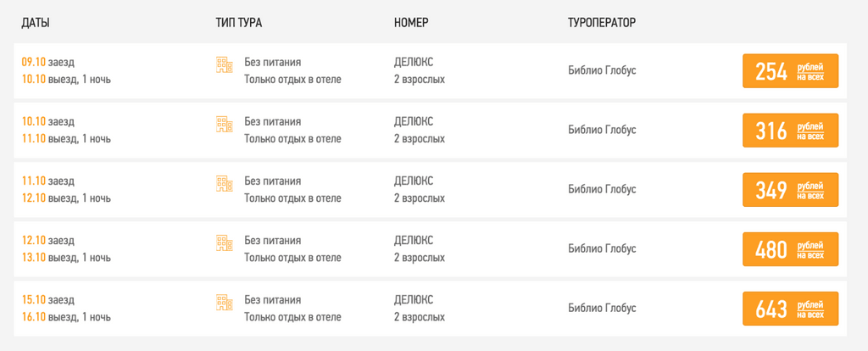Open Библио Глобус operator in 15.10 row
The width and height of the screenshot is (868, 351).
(x=603, y=309)
